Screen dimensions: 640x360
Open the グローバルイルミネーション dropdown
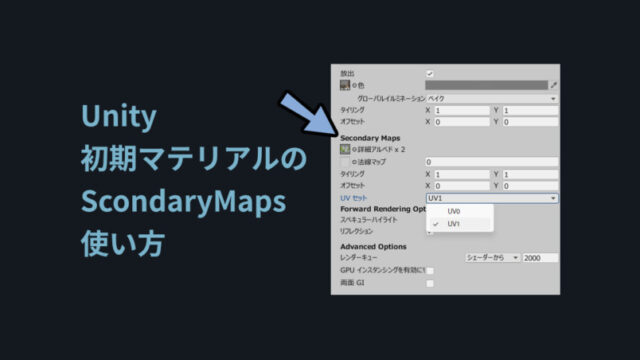point(492,99)
